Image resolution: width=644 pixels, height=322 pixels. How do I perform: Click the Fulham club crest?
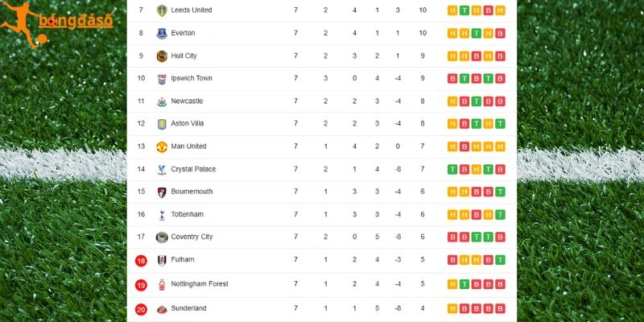[162, 260]
